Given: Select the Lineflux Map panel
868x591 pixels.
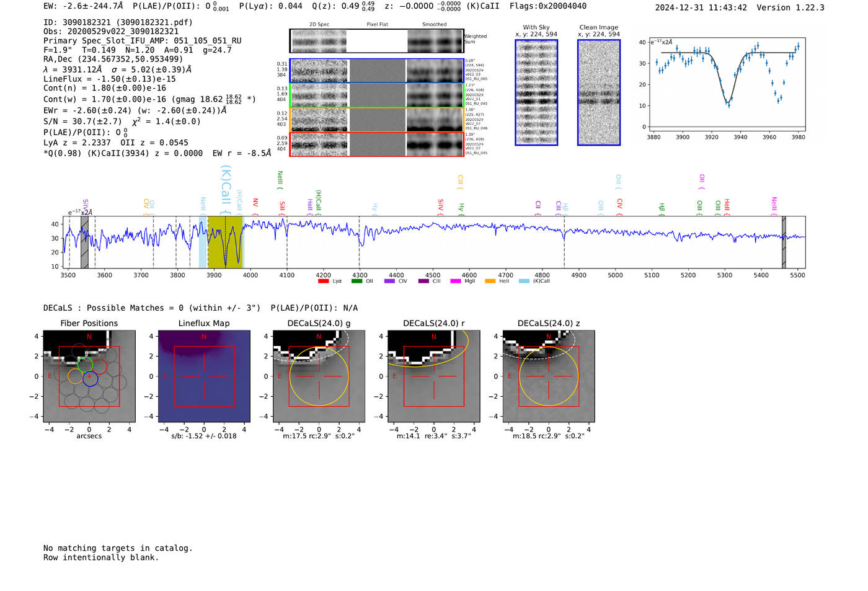Looking at the screenshot, I should point(204,376).
